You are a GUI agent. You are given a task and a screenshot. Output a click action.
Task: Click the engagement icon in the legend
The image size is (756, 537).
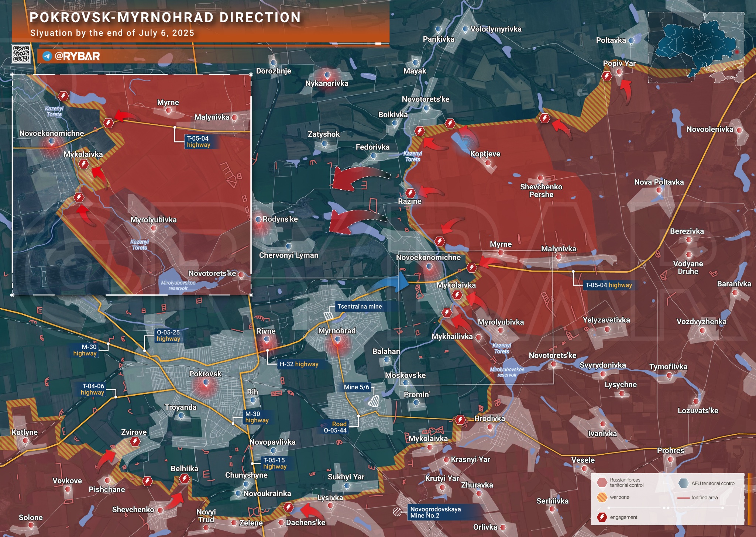click(x=602, y=517)
